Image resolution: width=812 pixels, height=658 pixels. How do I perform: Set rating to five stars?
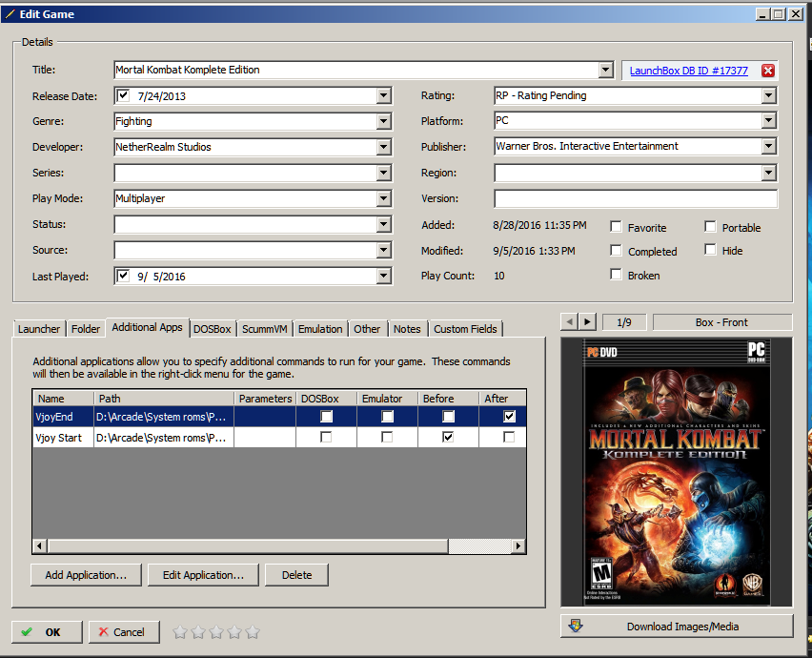(x=253, y=632)
